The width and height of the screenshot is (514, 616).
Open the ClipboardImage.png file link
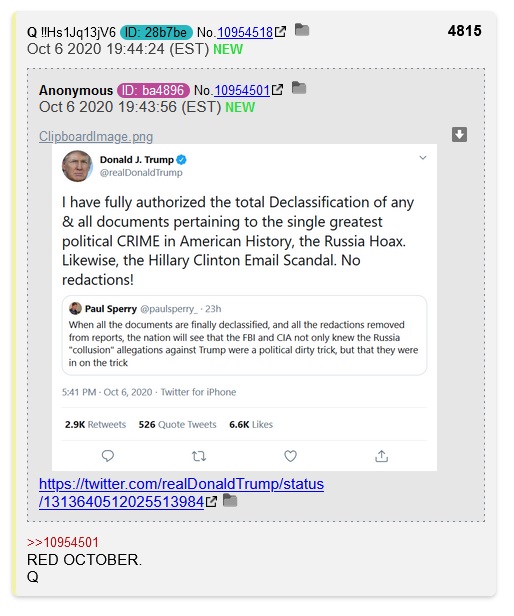pos(96,136)
